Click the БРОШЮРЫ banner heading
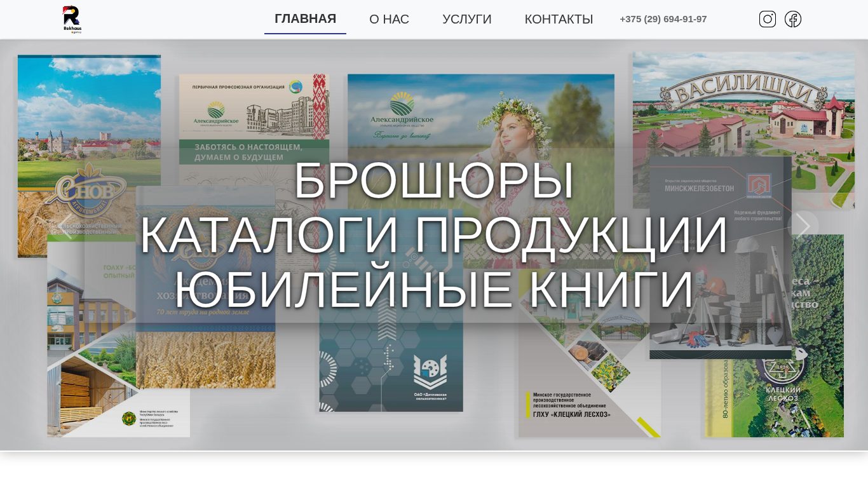Viewport: 868px width, 488px height. click(434, 180)
